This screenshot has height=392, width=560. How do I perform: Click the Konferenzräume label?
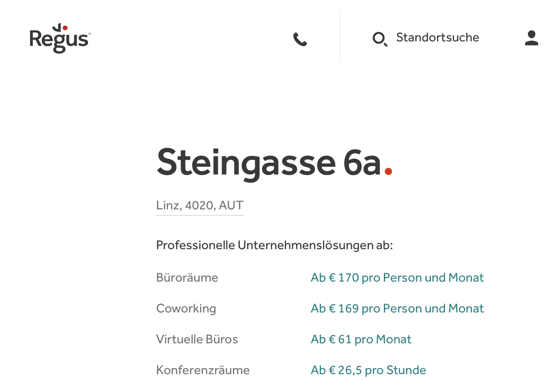coord(203,370)
